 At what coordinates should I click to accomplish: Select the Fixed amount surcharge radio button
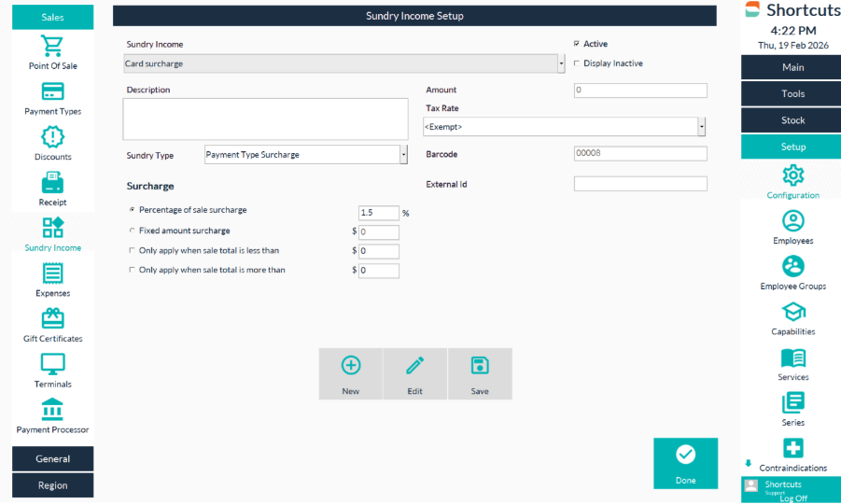tap(132, 231)
